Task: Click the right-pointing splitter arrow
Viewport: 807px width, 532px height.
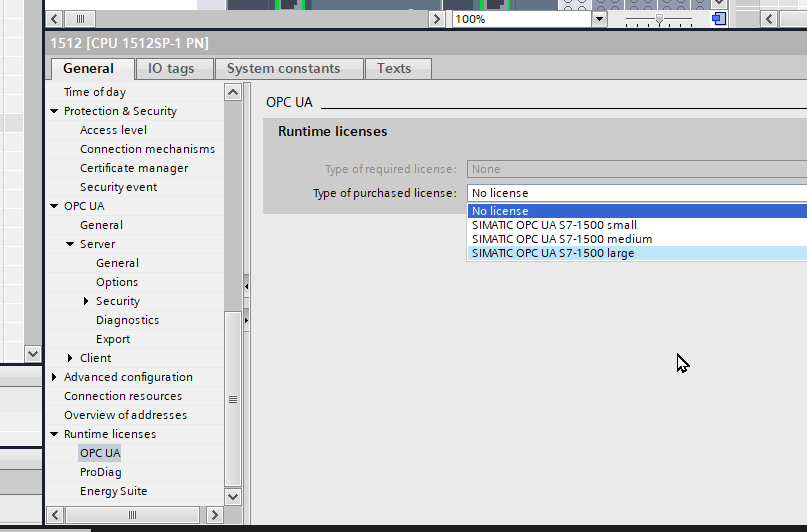Action: pos(247,321)
